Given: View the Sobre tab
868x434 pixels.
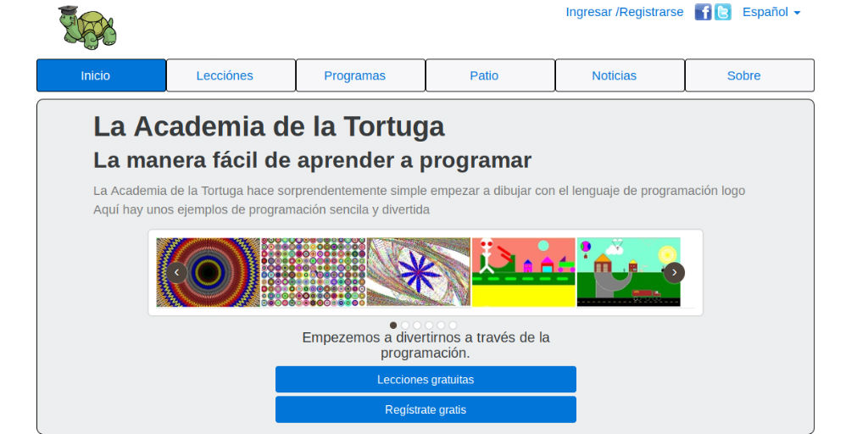Looking at the screenshot, I should 749,75.
